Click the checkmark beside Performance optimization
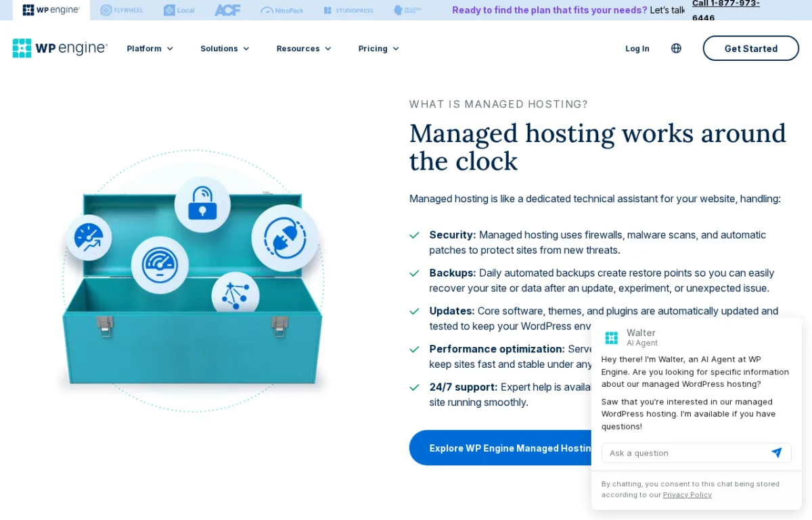The width and height of the screenshot is (812, 520). coord(414,349)
